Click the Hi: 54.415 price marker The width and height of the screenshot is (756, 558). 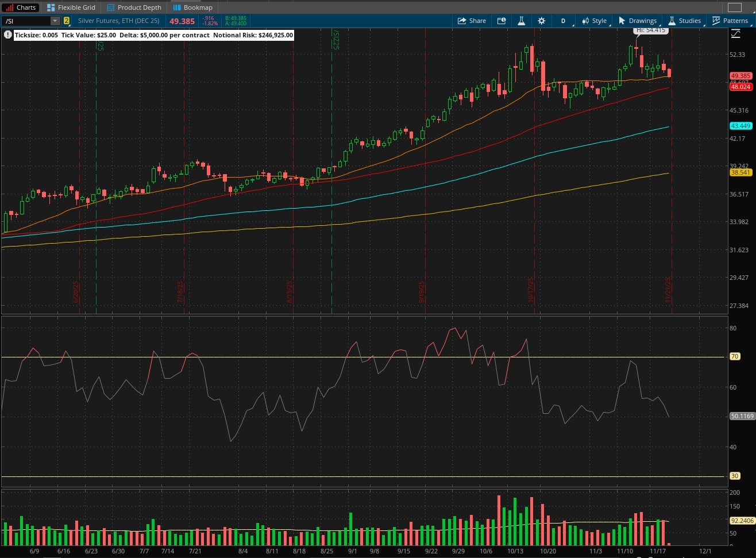[652, 30]
